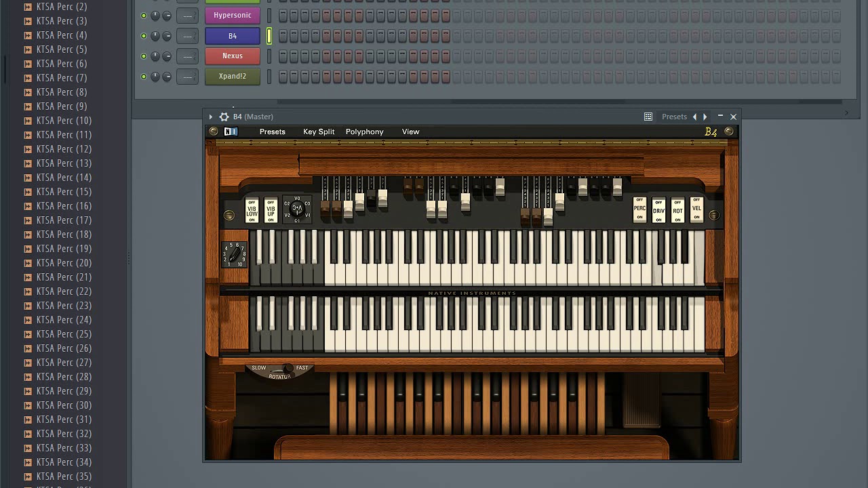868x488 pixels.
Task: Toggle the PERC switch
Action: coord(639,210)
